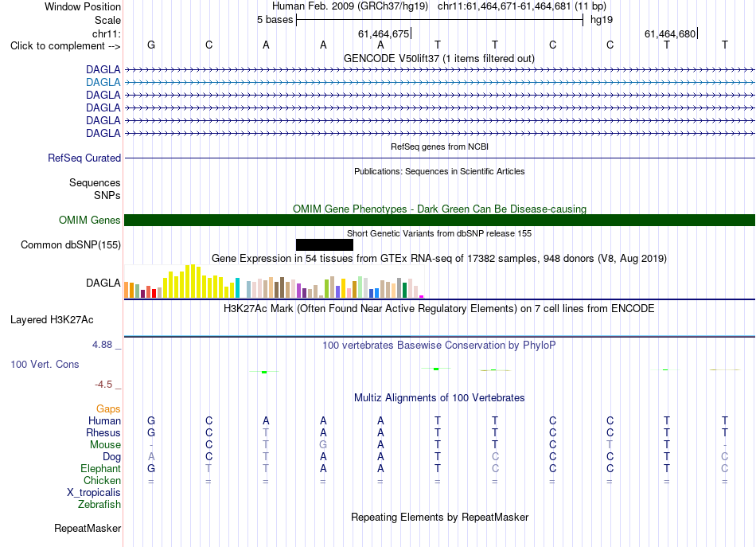Click 'Short Genetic Variants from dbSNP' title
The height and width of the screenshot is (547, 756).
pyautogui.click(x=439, y=233)
